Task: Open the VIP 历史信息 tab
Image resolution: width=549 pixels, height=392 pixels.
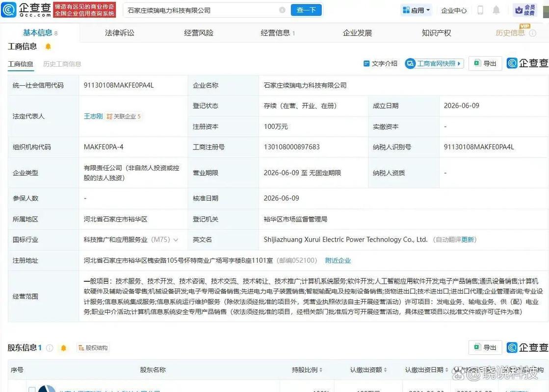Action: click(510, 33)
